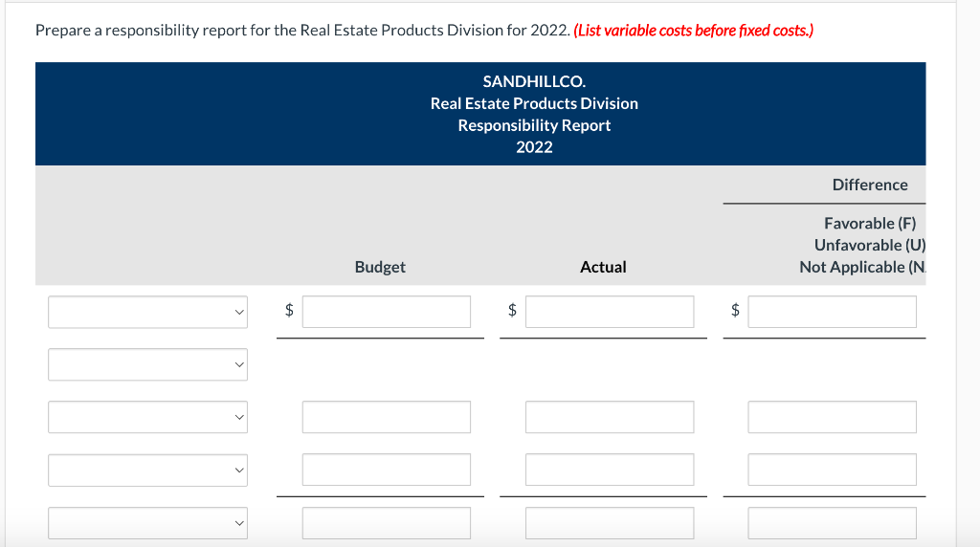Click the Difference column header
The height and width of the screenshot is (547, 980).
tap(870, 185)
